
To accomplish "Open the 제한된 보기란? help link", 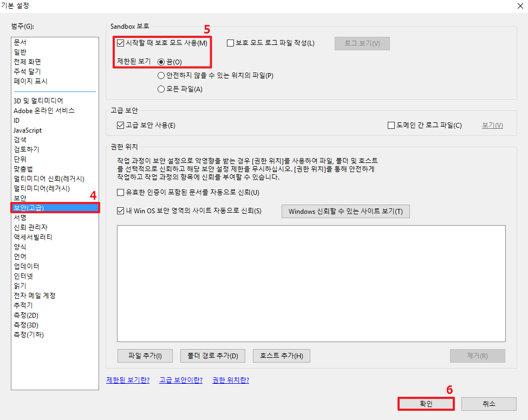I will [x=128, y=380].
